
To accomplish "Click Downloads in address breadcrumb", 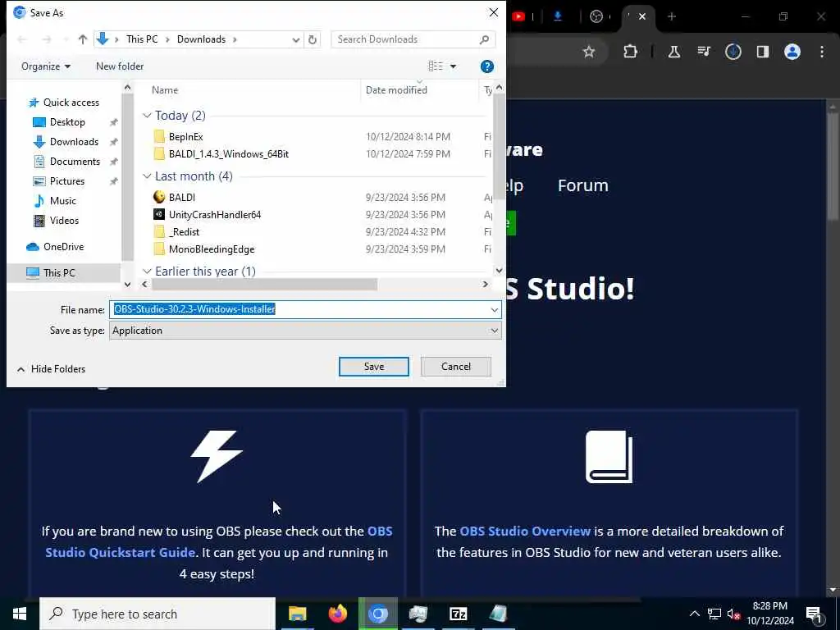I will (202, 39).
